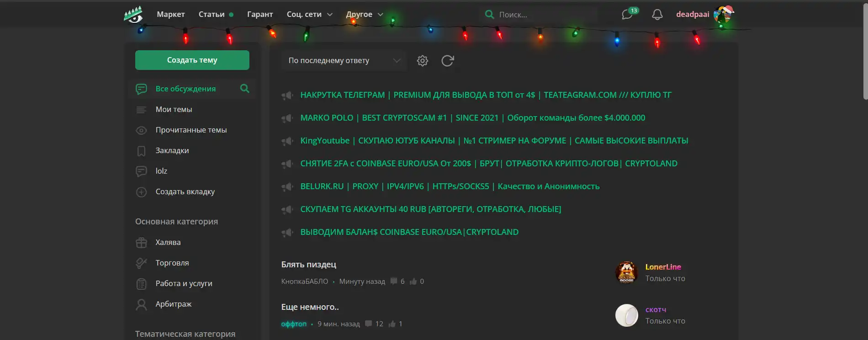
Task: Expand the Другое menu
Action: tap(365, 15)
